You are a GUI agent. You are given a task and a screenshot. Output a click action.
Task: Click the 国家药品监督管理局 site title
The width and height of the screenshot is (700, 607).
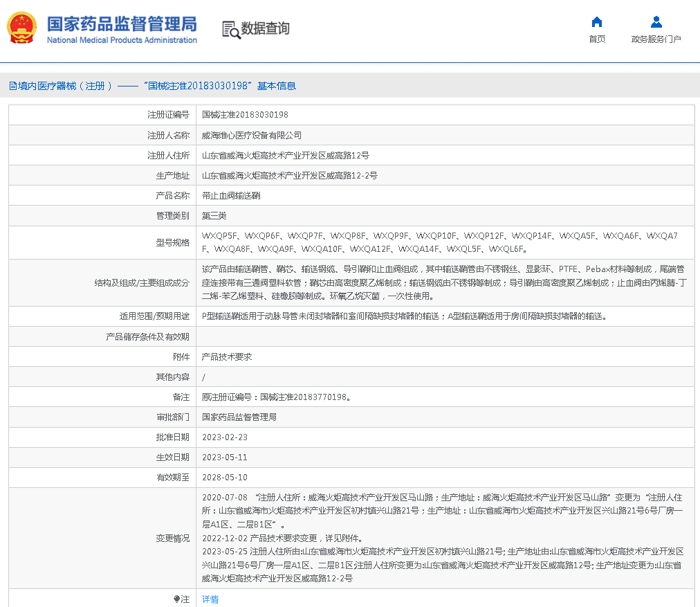[x=122, y=23]
